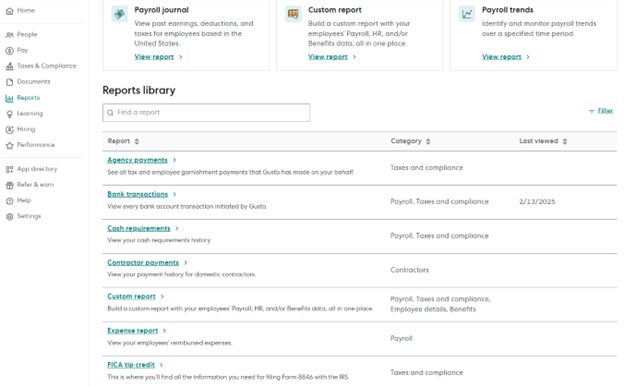Screen dimensions: 624x387
Task: Open the Contractor payments report
Action: pyautogui.click(x=143, y=263)
